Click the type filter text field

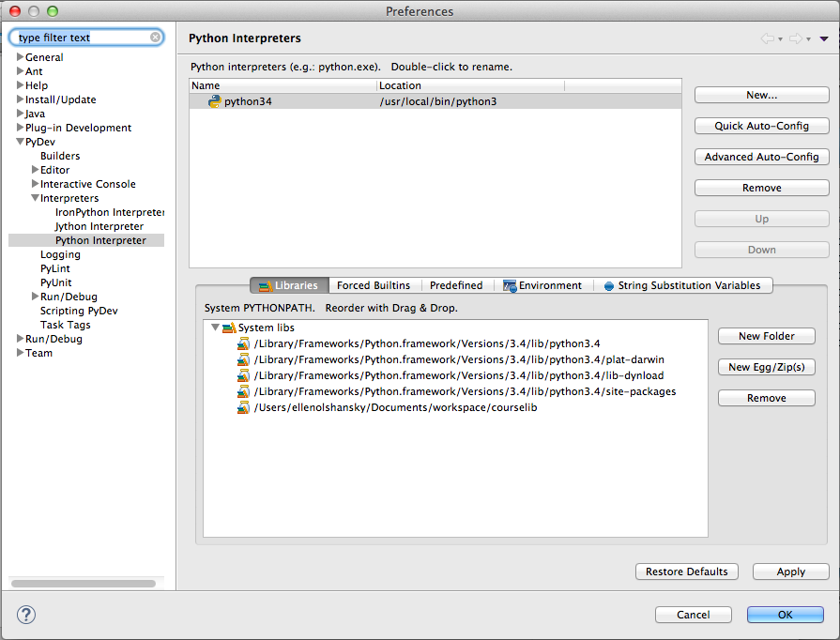click(84, 37)
